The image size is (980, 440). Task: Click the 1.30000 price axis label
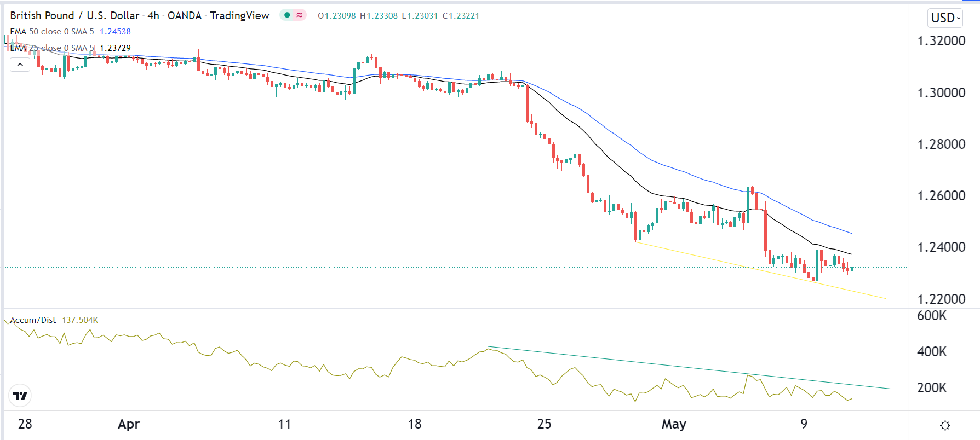coord(941,92)
